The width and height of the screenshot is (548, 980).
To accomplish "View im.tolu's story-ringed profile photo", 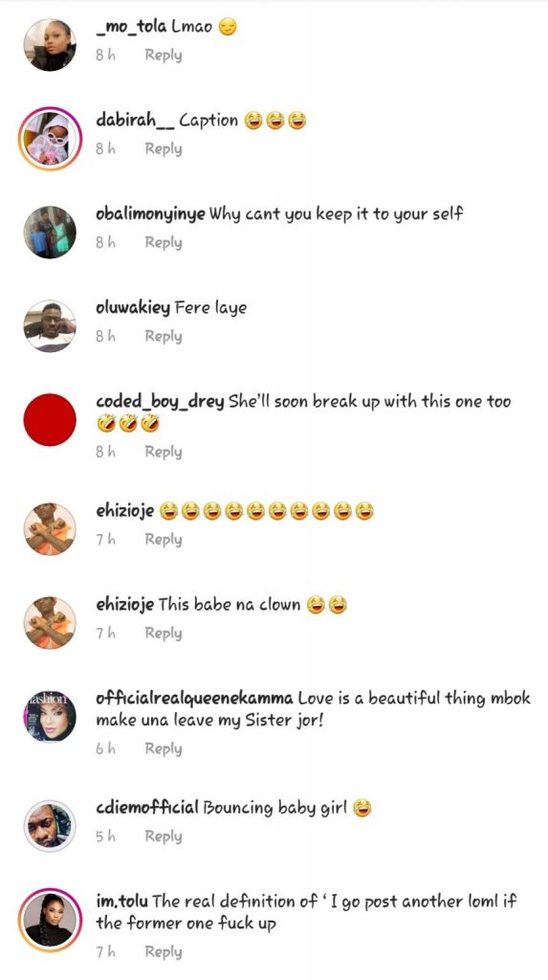I will pos(50,920).
